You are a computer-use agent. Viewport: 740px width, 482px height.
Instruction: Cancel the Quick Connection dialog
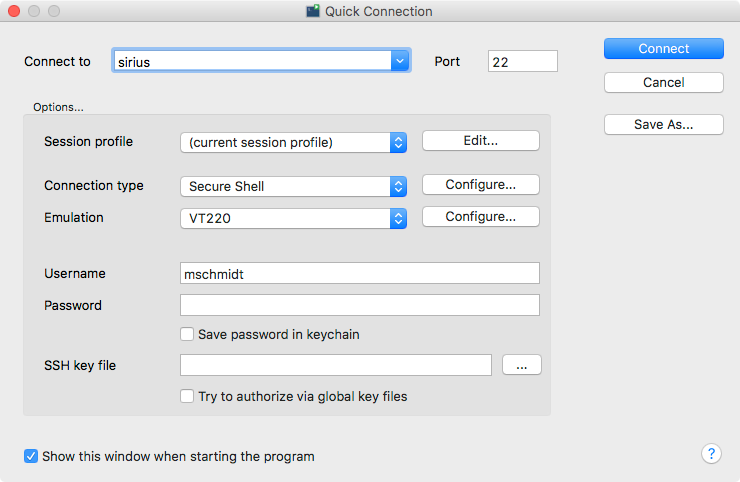664,83
